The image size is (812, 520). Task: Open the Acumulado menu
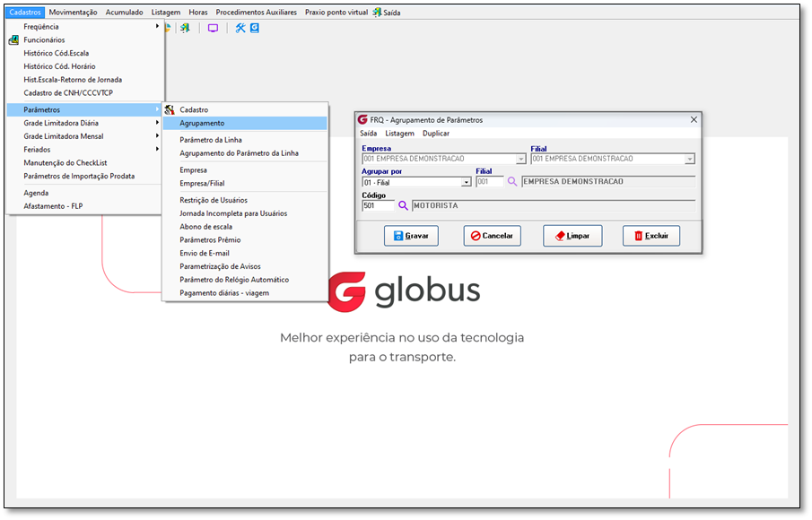coord(125,12)
